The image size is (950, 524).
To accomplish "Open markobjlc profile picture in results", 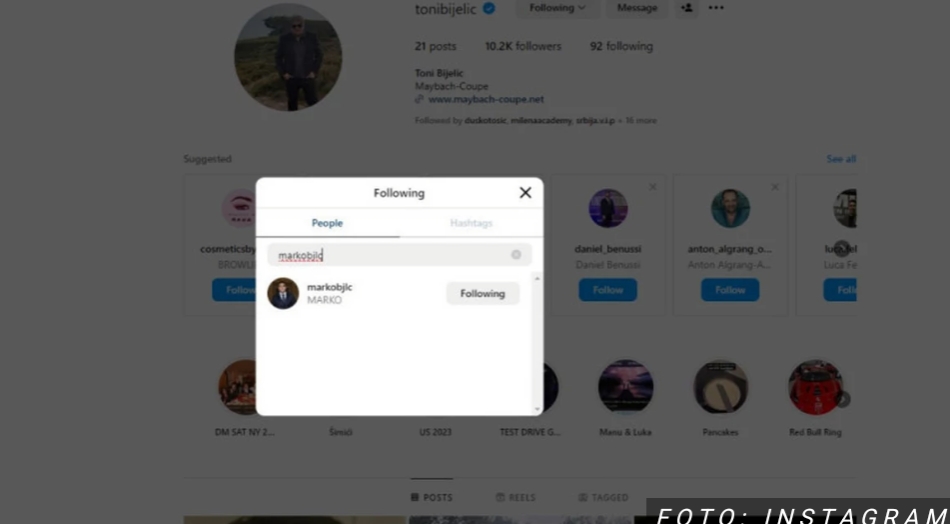I will coord(283,293).
